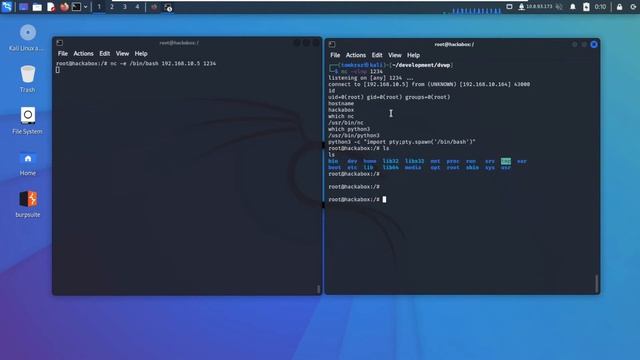Launch Firefox from the panel

pos(64,7)
